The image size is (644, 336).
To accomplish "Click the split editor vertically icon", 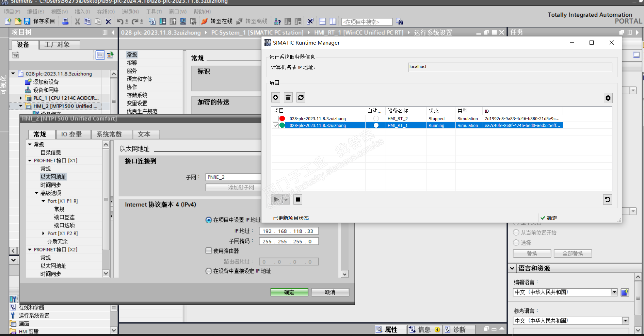I will 333,21.
